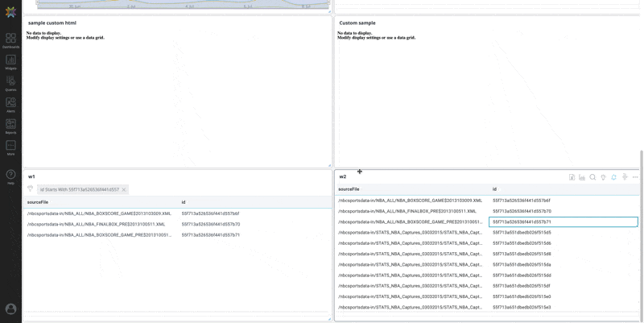The height and width of the screenshot is (323, 644).
Task: Click the Help question mark icon
Action: 10,176
